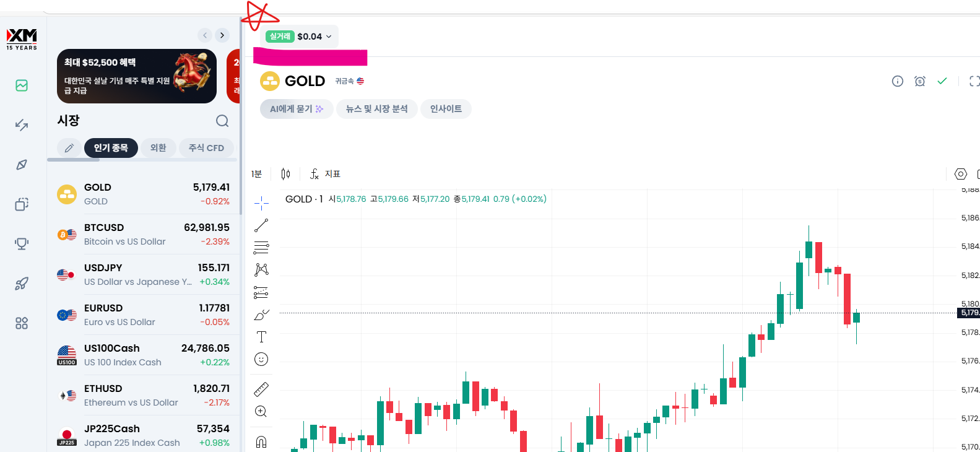Select the text annotation tool
The height and width of the screenshot is (452, 980).
tap(261, 337)
